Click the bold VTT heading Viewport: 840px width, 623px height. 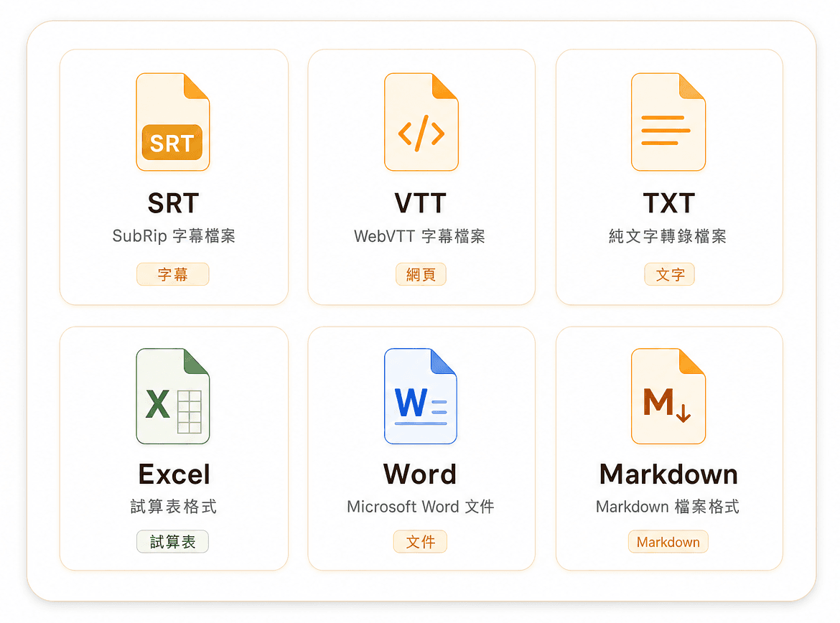[x=421, y=204]
